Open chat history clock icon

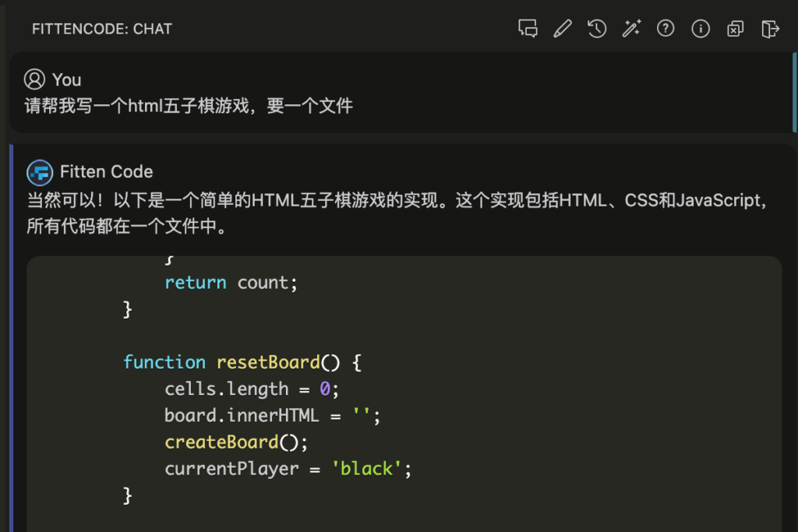click(597, 29)
